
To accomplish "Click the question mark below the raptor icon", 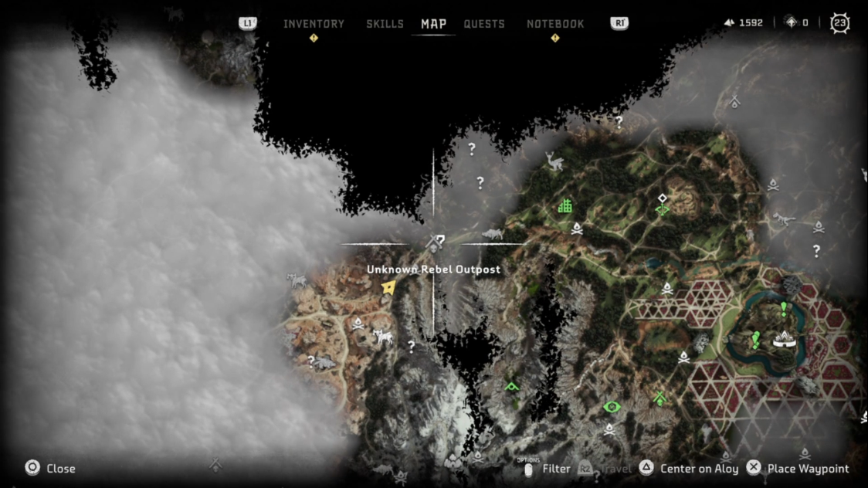I will point(816,251).
